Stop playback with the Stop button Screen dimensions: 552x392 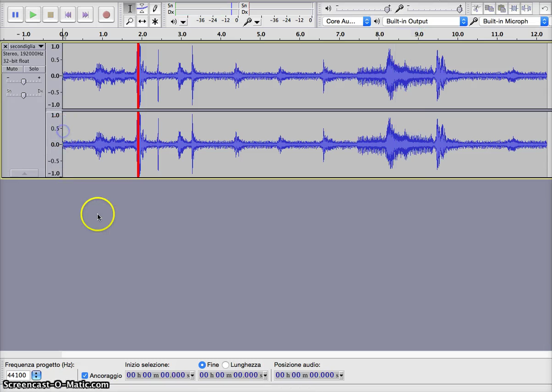point(51,15)
